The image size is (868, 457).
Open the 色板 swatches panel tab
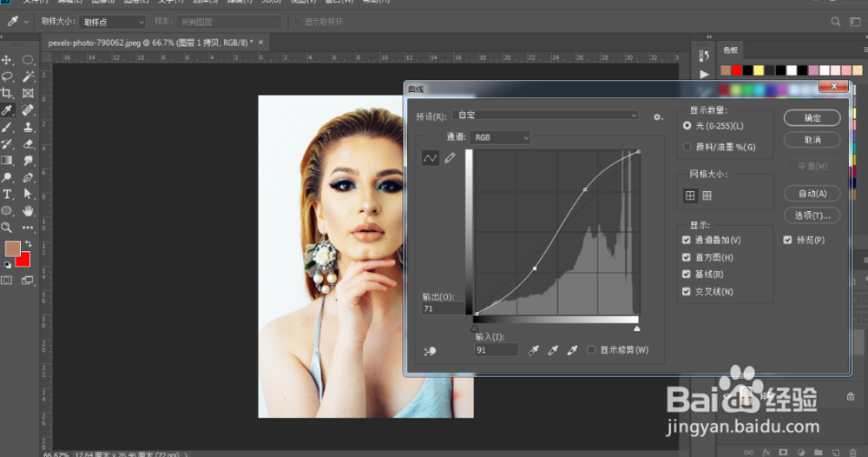pos(730,50)
